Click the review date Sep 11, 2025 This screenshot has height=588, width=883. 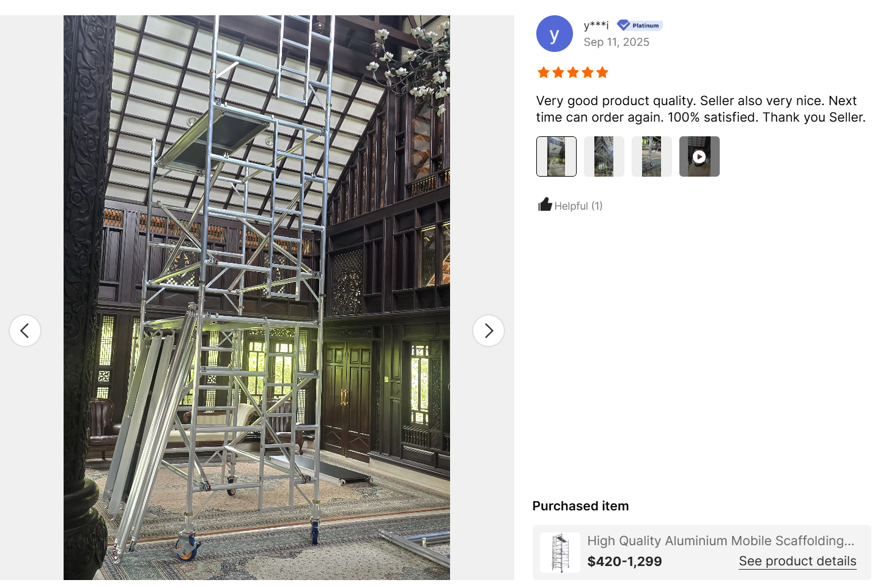[616, 42]
